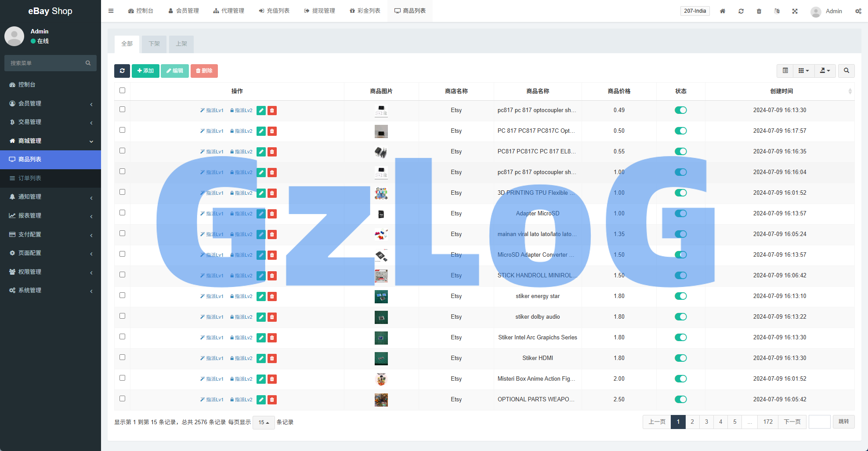The image size is (868, 451).
Task: Click the green 添加 button
Action: [x=145, y=71]
